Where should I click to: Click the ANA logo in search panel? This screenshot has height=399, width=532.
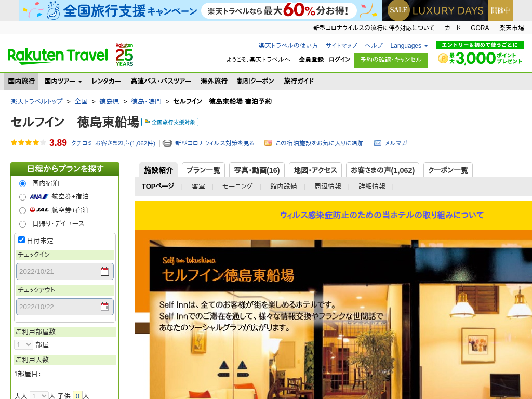point(38,196)
